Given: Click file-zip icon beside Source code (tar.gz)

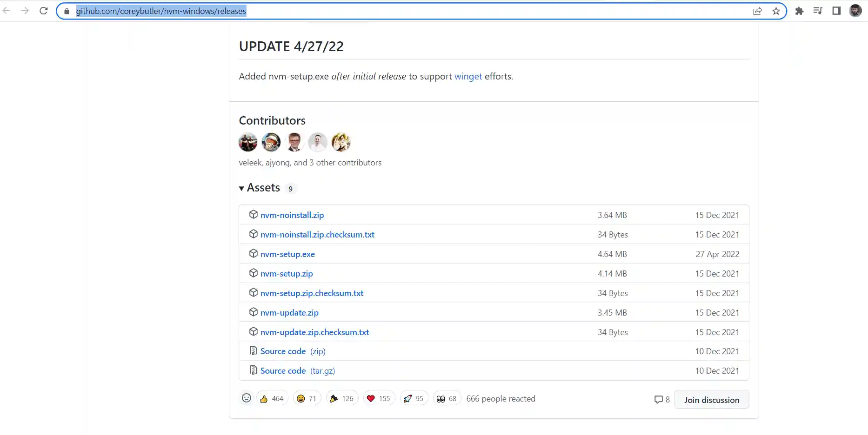Looking at the screenshot, I should pos(254,370).
